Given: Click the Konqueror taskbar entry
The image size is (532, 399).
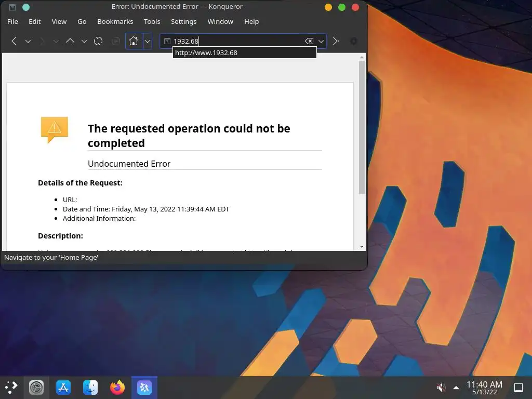Looking at the screenshot, I should [x=144, y=387].
